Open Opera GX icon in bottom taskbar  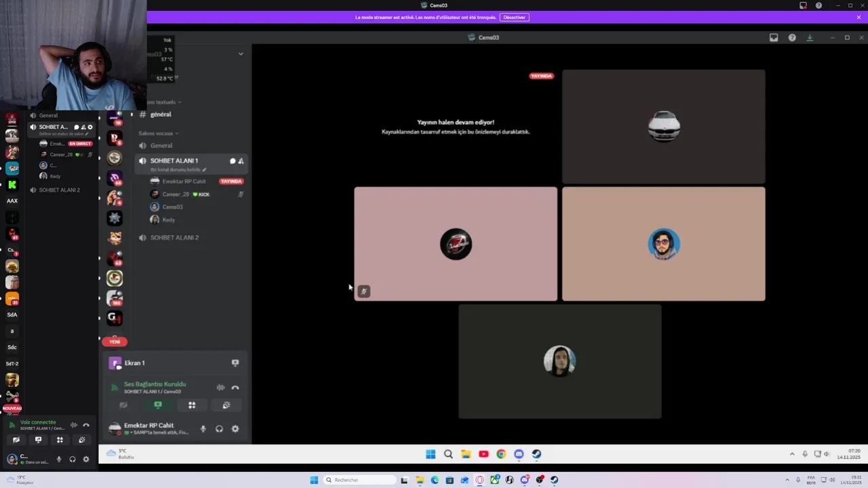480,480
